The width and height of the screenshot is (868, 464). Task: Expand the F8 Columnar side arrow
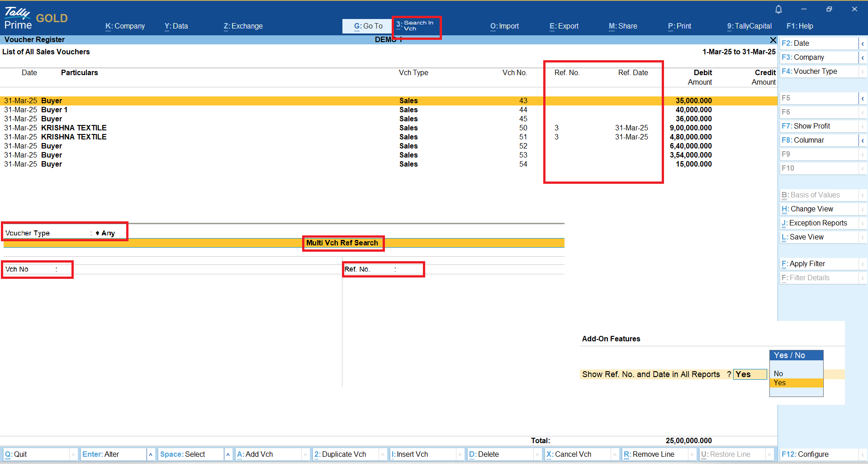[863, 140]
